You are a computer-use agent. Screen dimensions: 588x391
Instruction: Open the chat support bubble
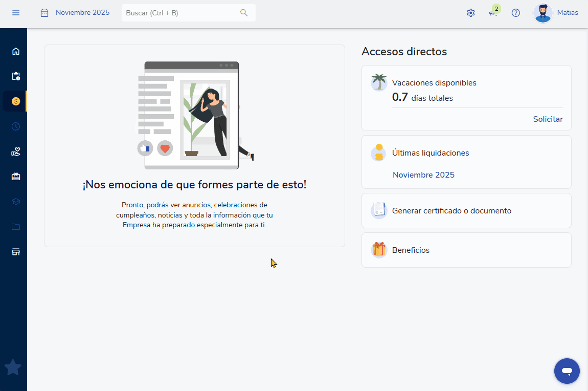click(x=567, y=371)
